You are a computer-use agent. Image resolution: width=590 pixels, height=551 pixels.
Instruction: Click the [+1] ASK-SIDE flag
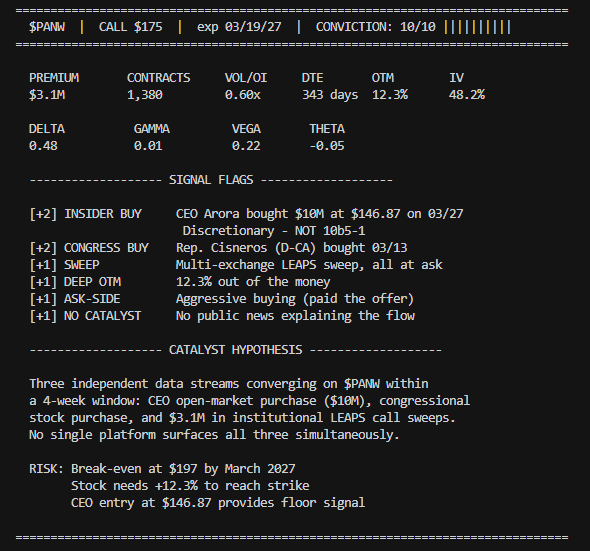(x=75, y=299)
